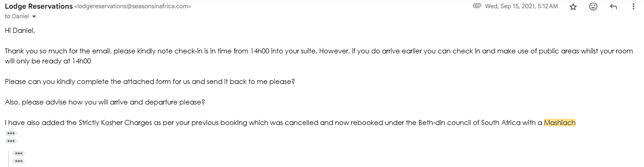Add an emoji reaction to the message
Screen dimensions: 644x167
[x=594, y=7]
